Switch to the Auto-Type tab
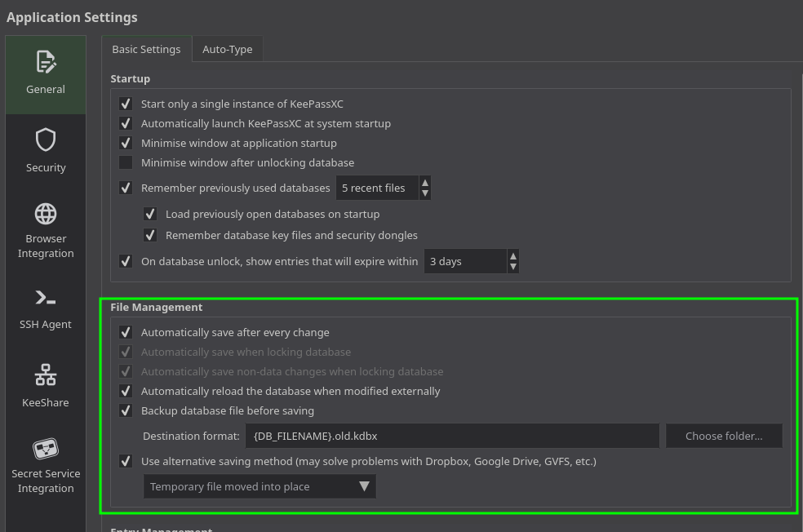This screenshot has height=532, width=803. click(x=228, y=49)
